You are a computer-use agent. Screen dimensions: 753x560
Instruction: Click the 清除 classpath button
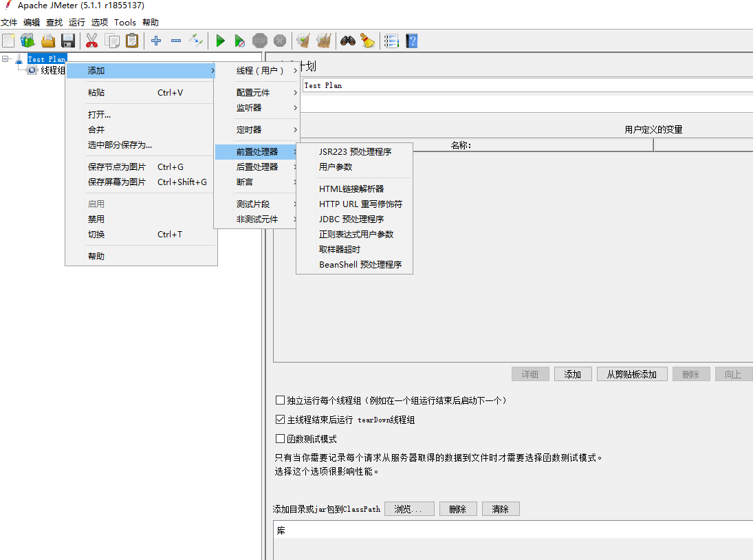pos(501,509)
